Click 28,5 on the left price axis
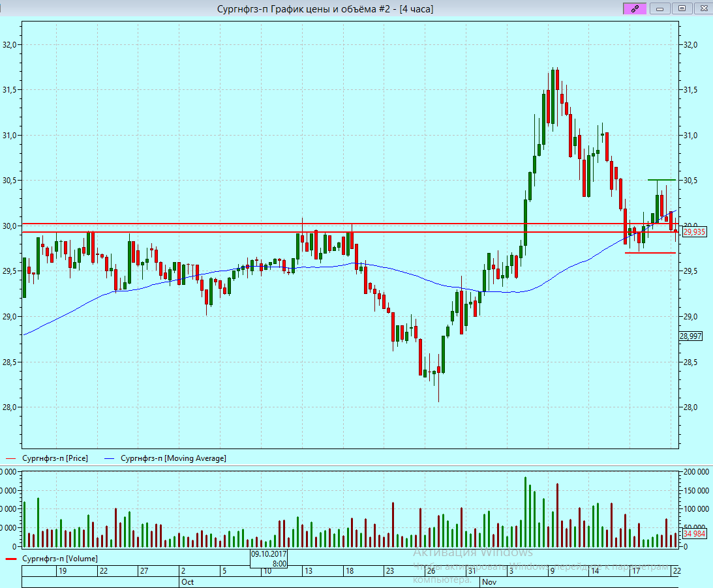Viewport: 713px width, 588px height. pyautogui.click(x=10, y=362)
